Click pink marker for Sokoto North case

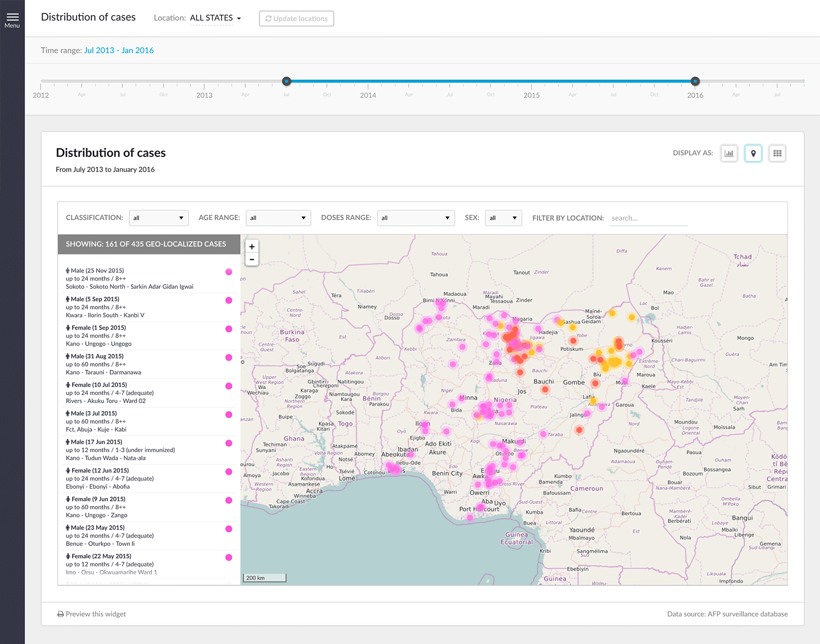pyautogui.click(x=229, y=272)
